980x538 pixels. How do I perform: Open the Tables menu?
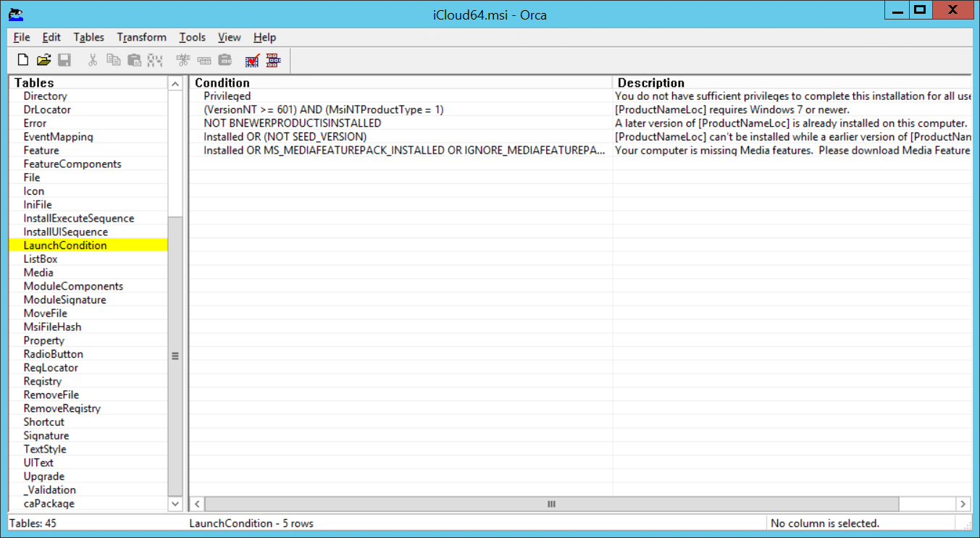tap(89, 38)
